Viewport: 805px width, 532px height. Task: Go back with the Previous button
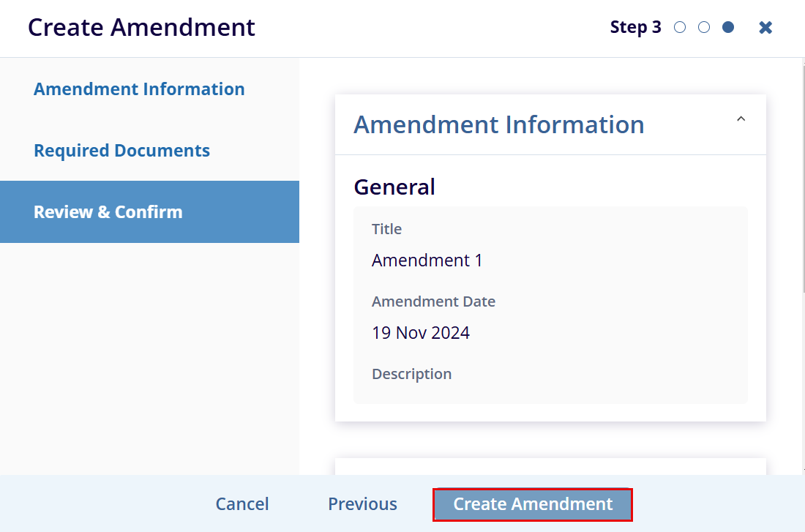[x=362, y=504]
